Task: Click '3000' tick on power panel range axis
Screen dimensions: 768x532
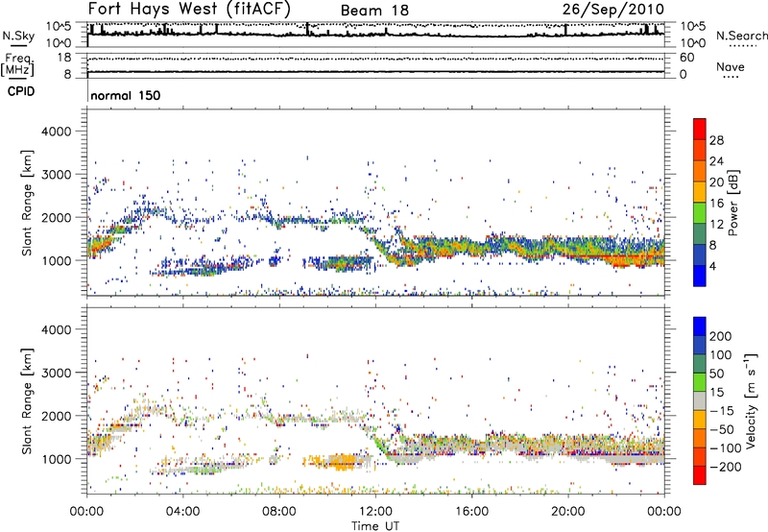Action: point(57,175)
